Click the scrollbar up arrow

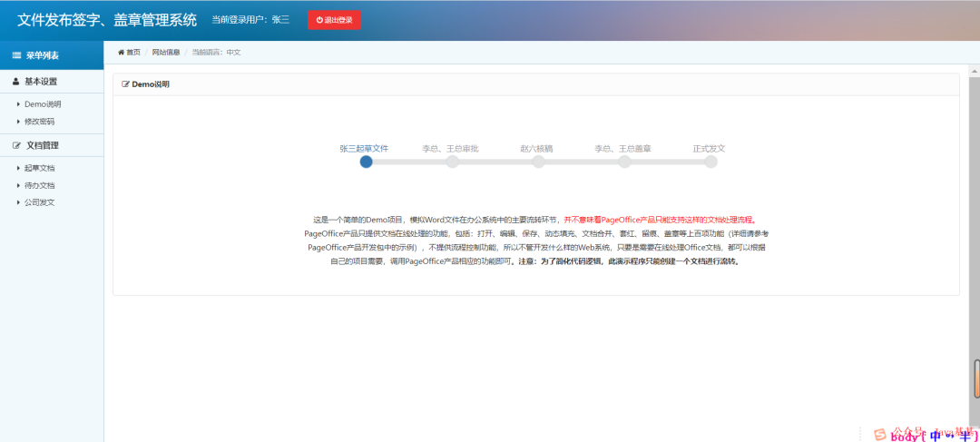975,72
